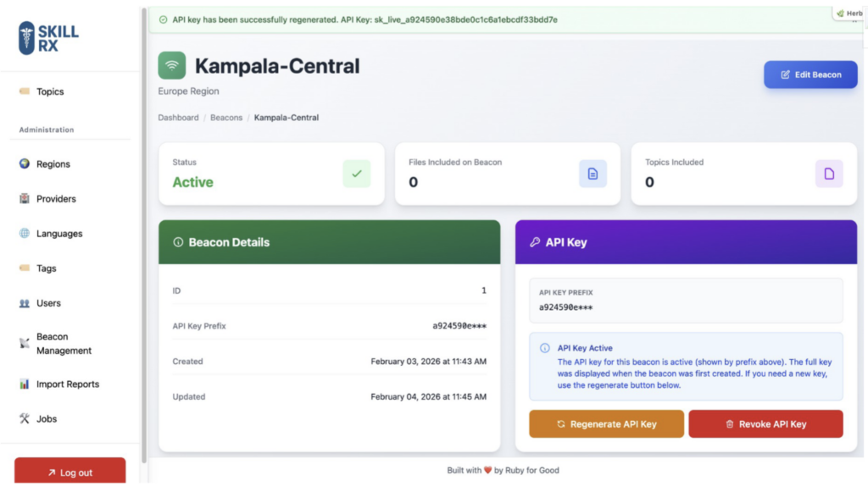
Task: Follow the Beacons breadcrumb link
Action: click(226, 117)
